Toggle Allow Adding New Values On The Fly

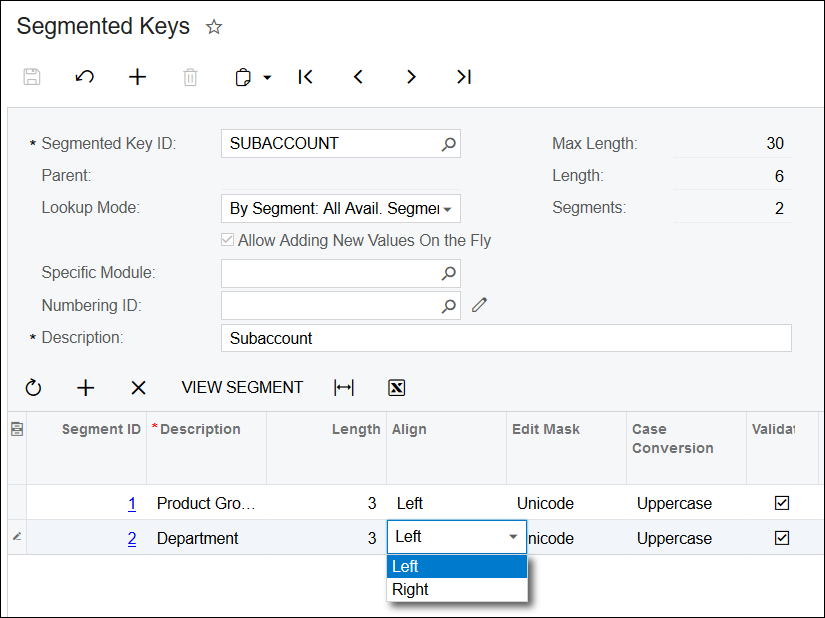pos(227,240)
